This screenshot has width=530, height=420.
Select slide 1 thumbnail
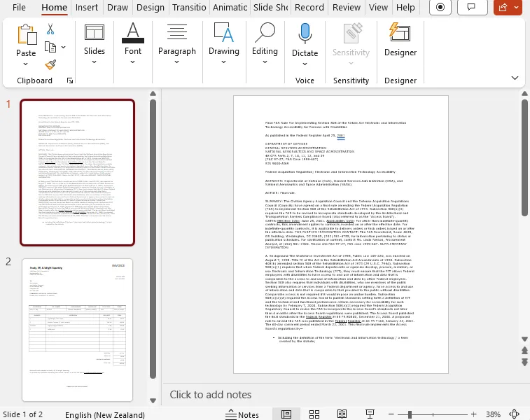(x=78, y=172)
